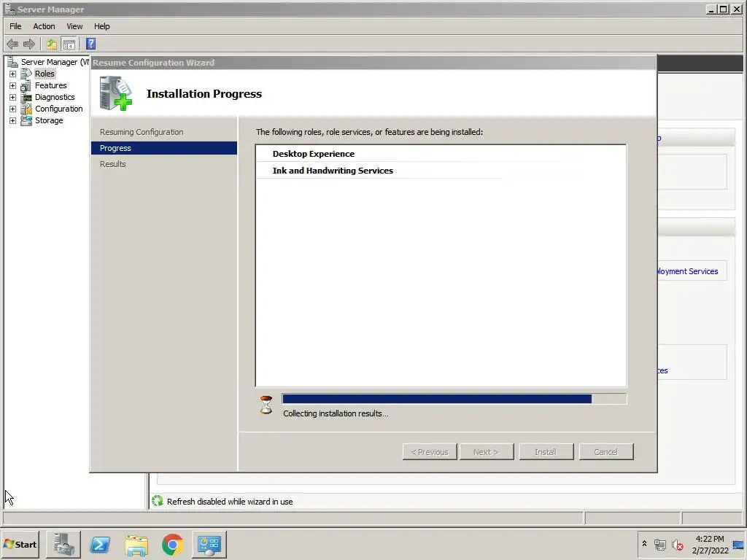Click the Start button

[20, 544]
